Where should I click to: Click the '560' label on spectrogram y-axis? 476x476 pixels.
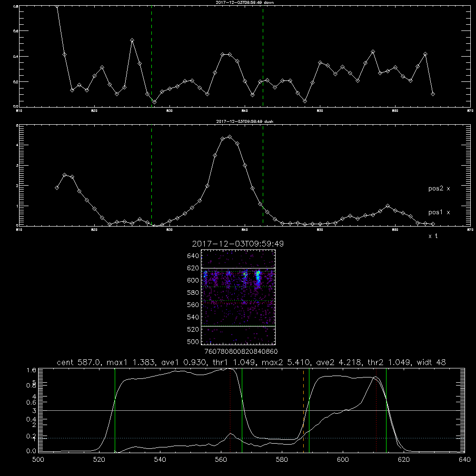(x=193, y=305)
